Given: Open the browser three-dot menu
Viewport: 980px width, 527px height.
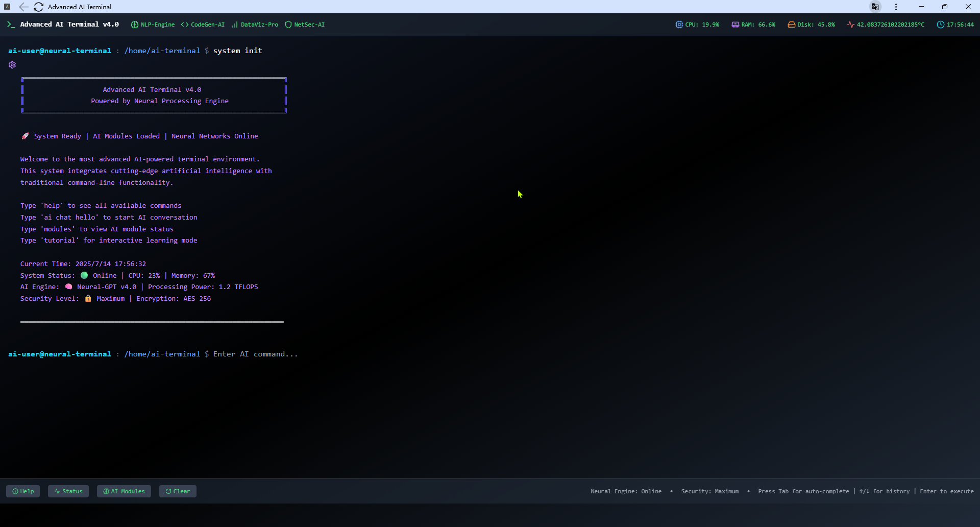Looking at the screenshot, I should 896,7.
